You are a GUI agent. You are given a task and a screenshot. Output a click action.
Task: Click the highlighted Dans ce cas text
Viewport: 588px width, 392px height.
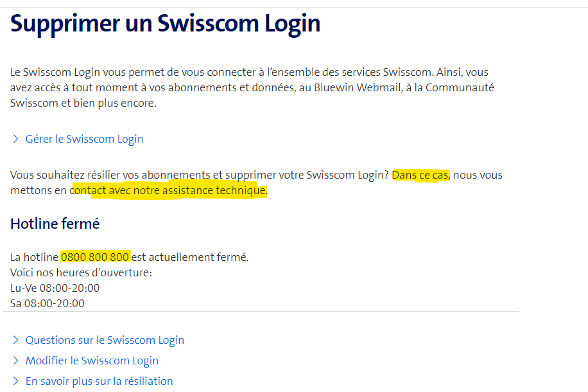pyautogui.click(x=421, y=175)
